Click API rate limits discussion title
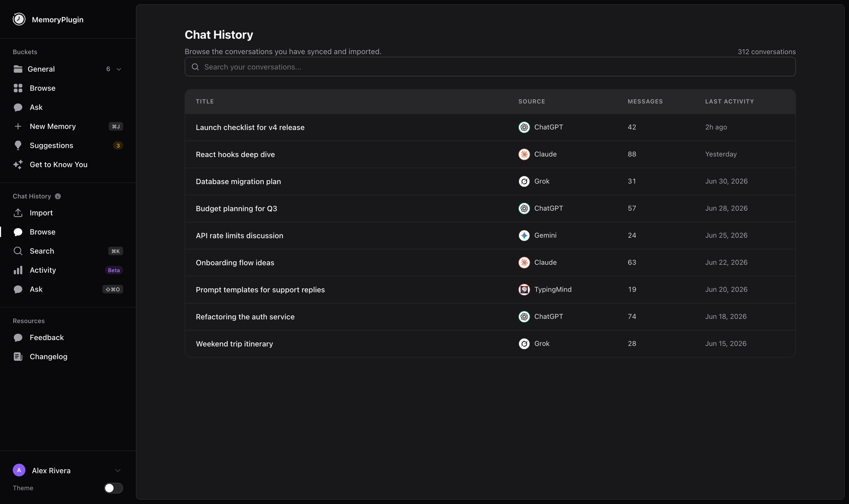 click(239, 235)
